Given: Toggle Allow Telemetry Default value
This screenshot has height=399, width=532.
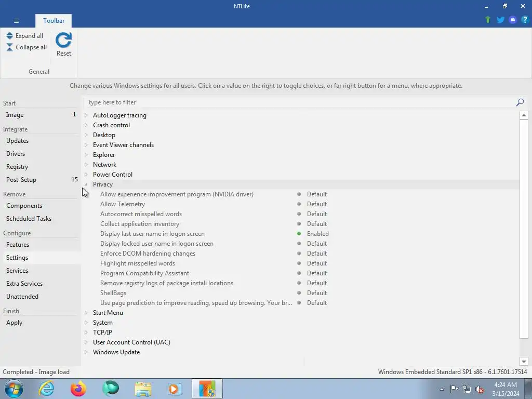Looking at the screenshot, I should click(x=317, y=204).
